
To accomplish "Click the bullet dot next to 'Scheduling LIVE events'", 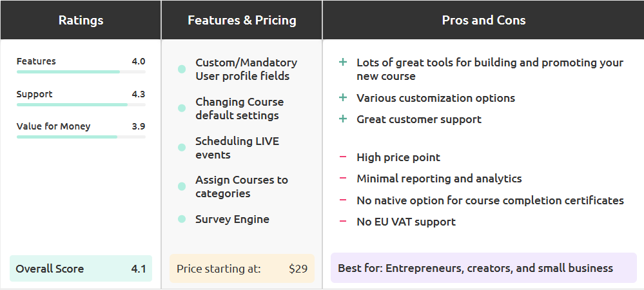I will (x=182, y=148).
